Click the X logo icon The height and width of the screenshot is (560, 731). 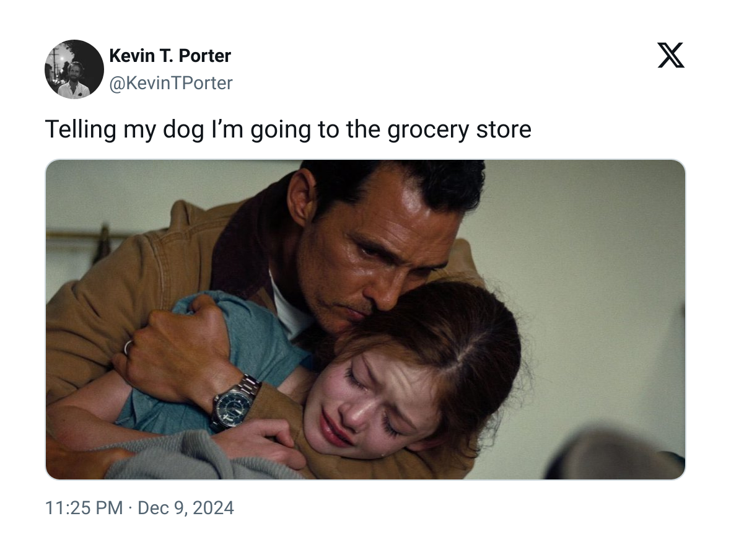[671, 55]
